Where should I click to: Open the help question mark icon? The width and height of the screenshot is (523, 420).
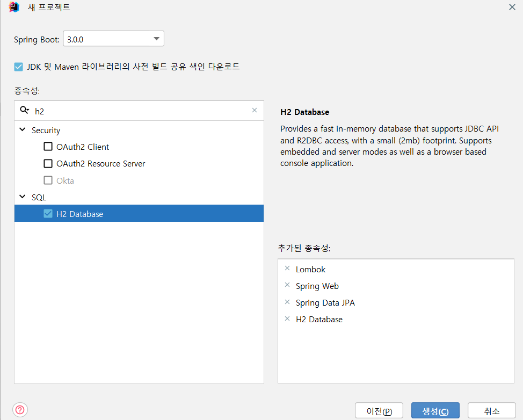point(20,410)
